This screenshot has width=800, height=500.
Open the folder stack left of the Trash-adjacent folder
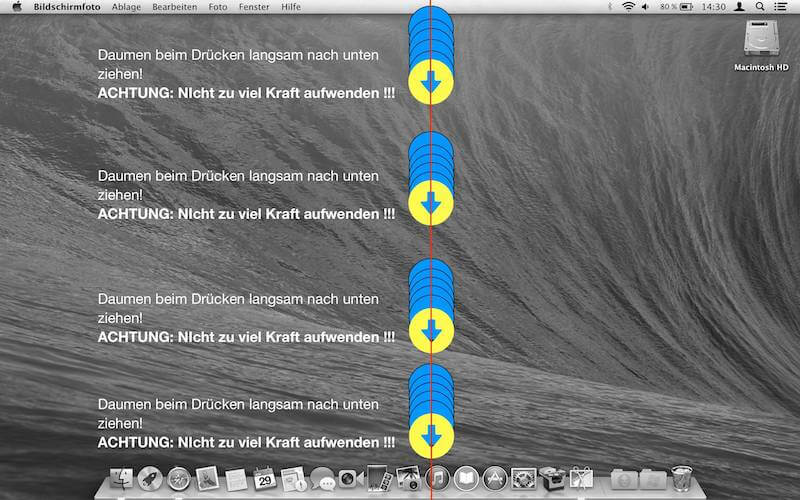coord(624,480)
